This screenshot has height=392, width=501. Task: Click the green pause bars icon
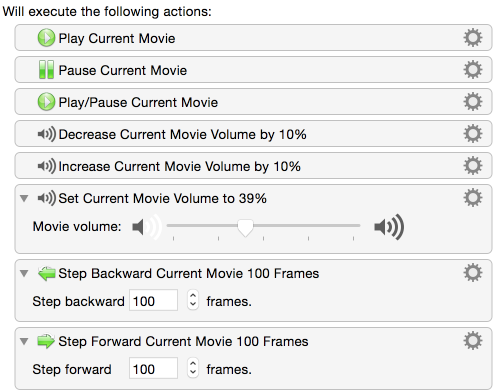pos(46,70)
